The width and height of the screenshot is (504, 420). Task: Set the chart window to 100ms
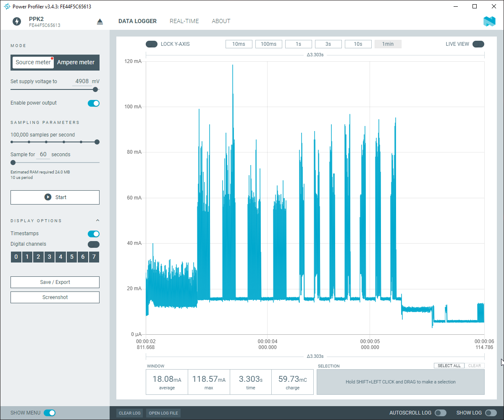(x=268, y=44)
